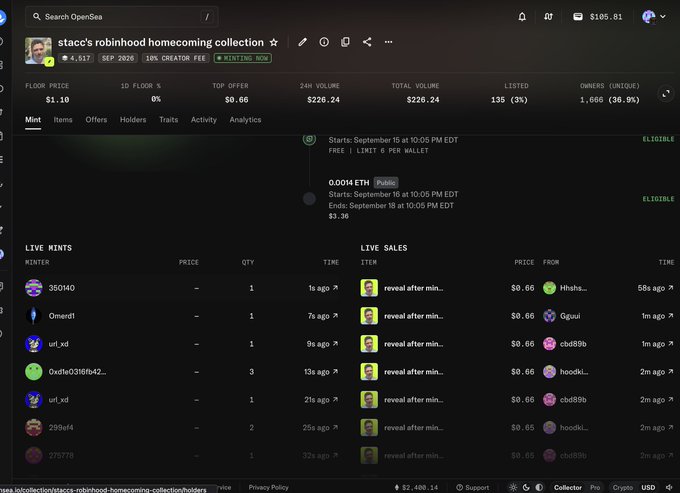Open transaction link for 13s ago mint
This screenshot has width=680, height=493.
[335, 372]
